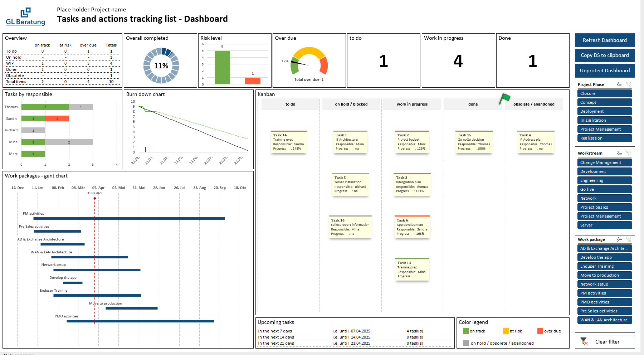Image resolution: width=644 pixels, height=355 pixels.
Task: Open Task 5 Server installation card
Action: (x=351, y=184)
